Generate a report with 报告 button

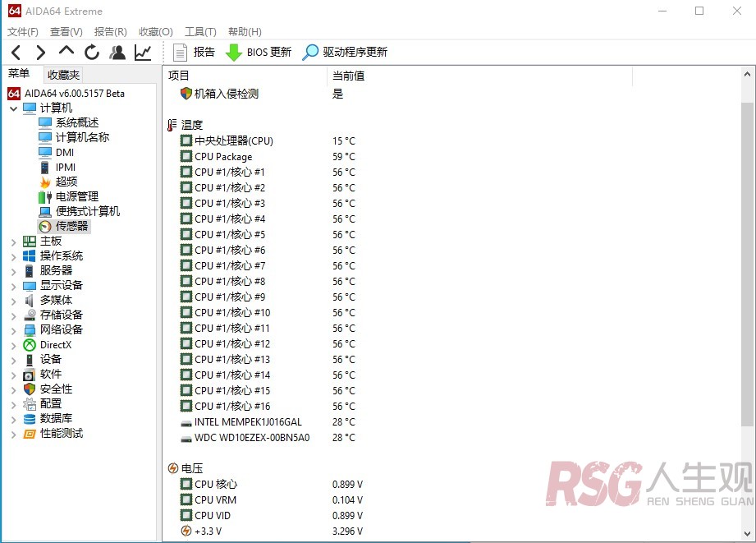coord(194,52)
